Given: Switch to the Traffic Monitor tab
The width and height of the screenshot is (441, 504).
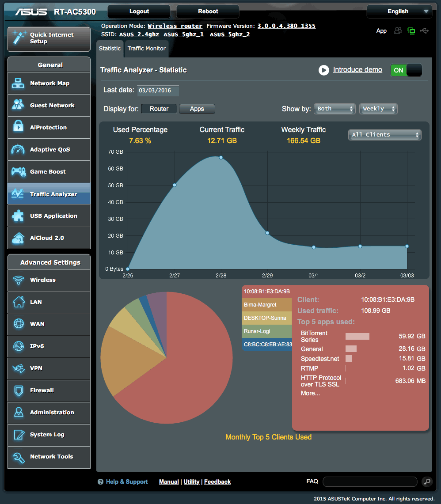Looking at the screenshot, I should [146, 49].
